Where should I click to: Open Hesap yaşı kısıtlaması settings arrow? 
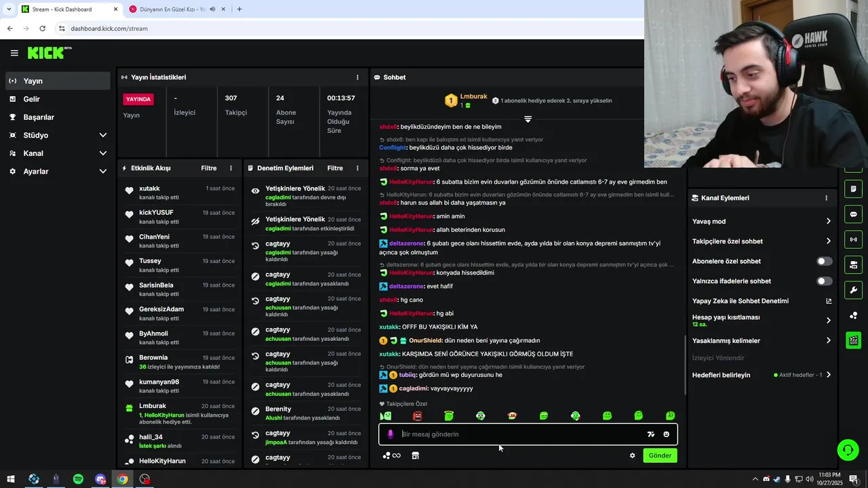click(828, 320)
